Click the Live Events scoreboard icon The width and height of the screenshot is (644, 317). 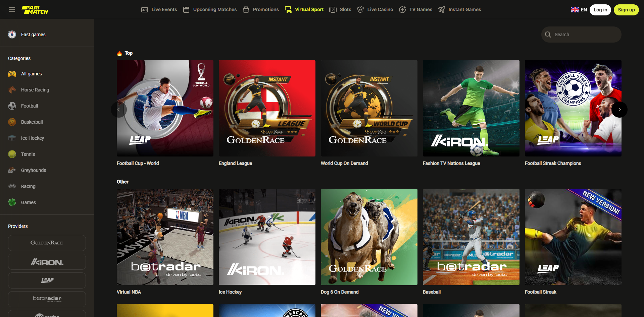pos(145,10)
